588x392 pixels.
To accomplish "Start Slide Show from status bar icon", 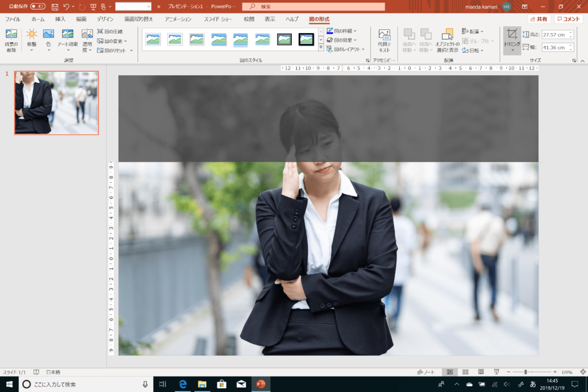I will (x=497, y=372).
